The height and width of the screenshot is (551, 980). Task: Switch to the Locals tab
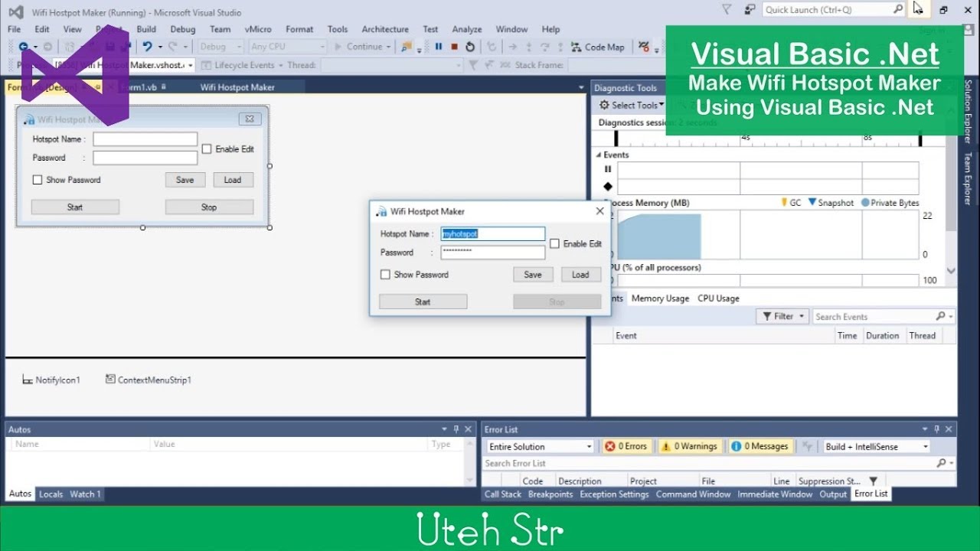pyautogui.click(x=51, y=494)
